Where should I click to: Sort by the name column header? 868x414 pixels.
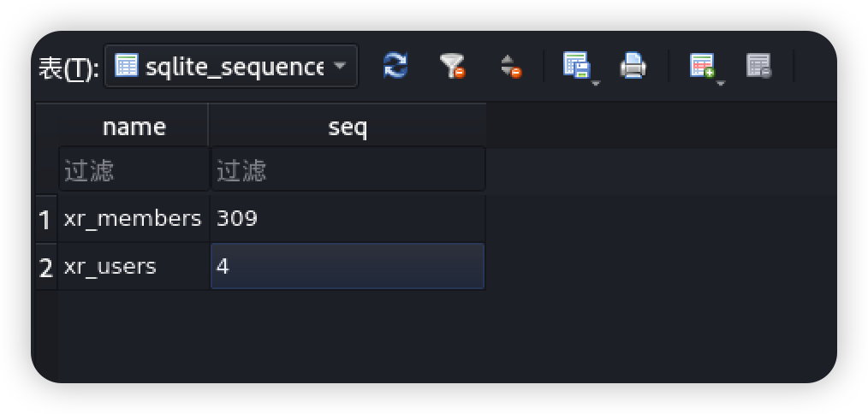pos(134,127)
